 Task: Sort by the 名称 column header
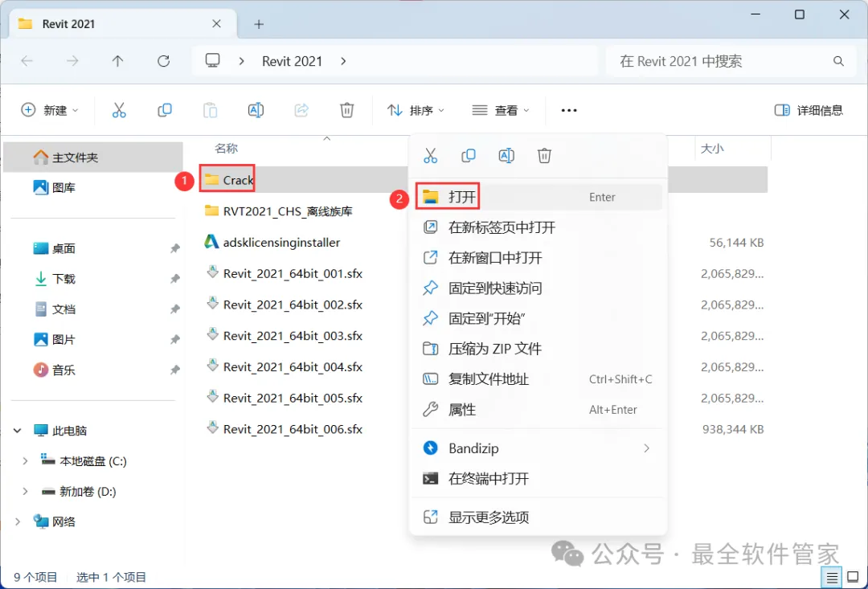pyautogui.click(x=227, y=149)
